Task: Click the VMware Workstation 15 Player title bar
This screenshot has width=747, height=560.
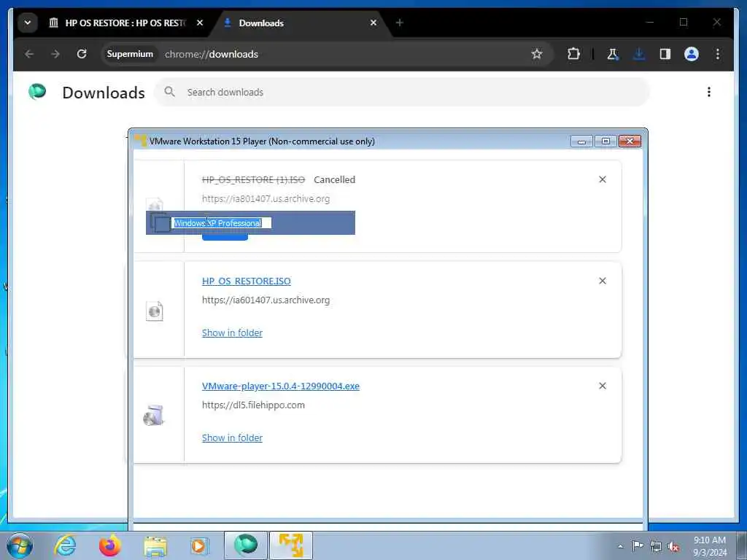Action: 352,141
